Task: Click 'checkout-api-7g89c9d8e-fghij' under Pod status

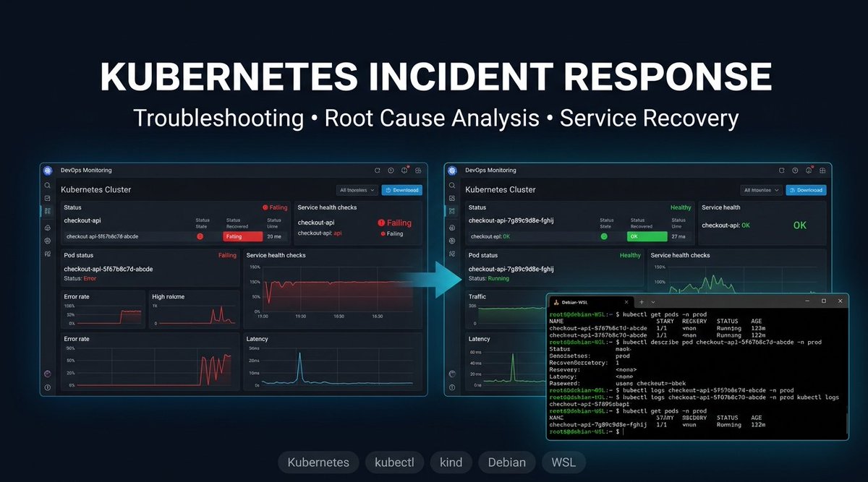Action: click(x=511, y=269)
